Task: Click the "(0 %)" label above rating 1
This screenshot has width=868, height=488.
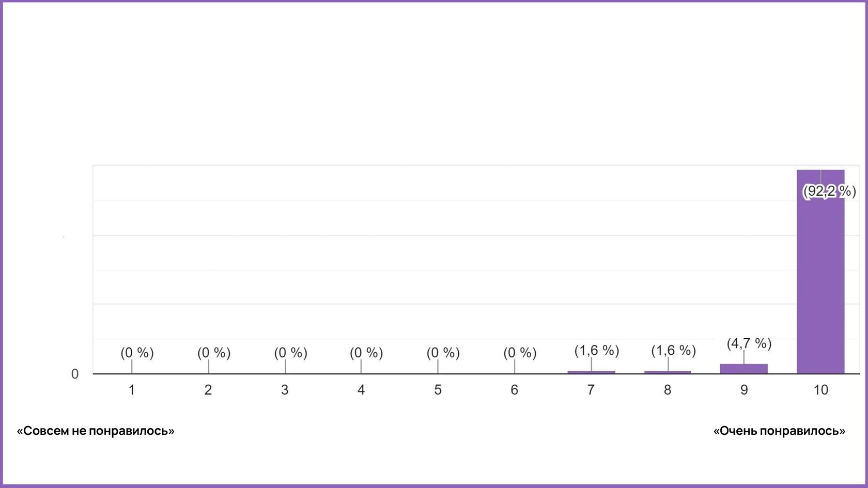Action: (x=137, y=353)
